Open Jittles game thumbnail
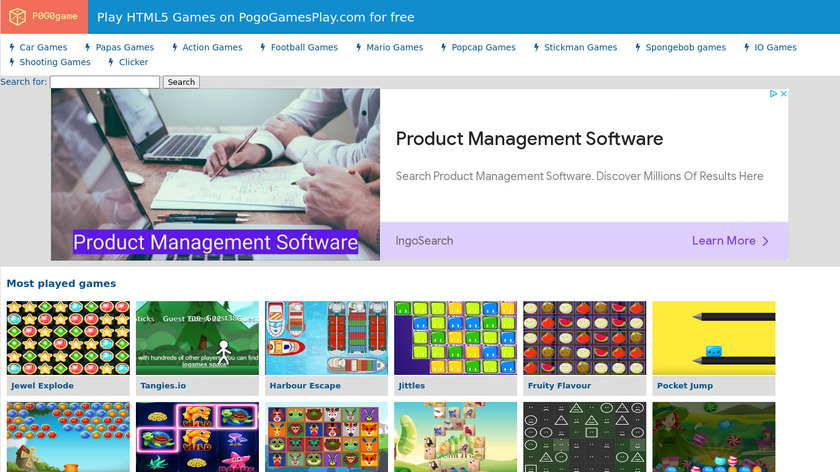The height and width of the screenshot is (472, 840). click(x=455, y=338)
